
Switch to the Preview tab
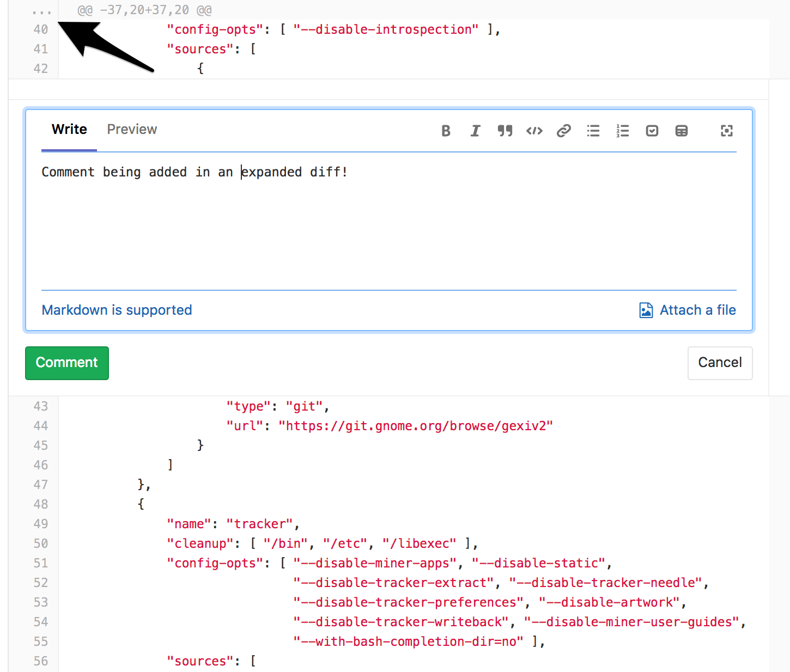click(132, 130)
